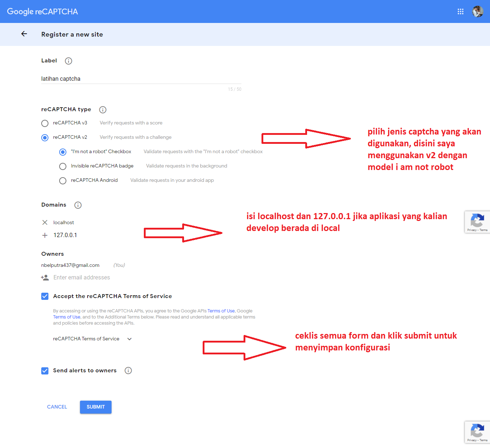Image resolution: width=490 pixels, height=448 pixels.
Task: Click the Enter email addresses field
Action: (x=82, y=277)
